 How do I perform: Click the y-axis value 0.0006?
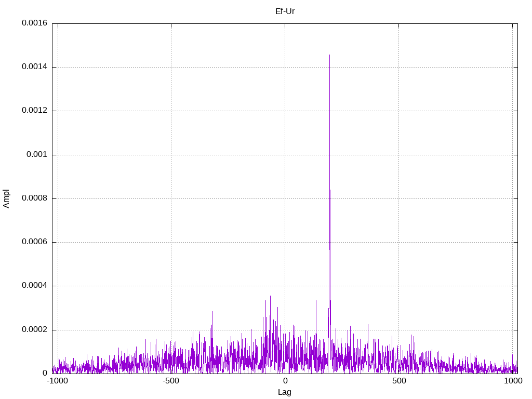(x=35, y=242)
